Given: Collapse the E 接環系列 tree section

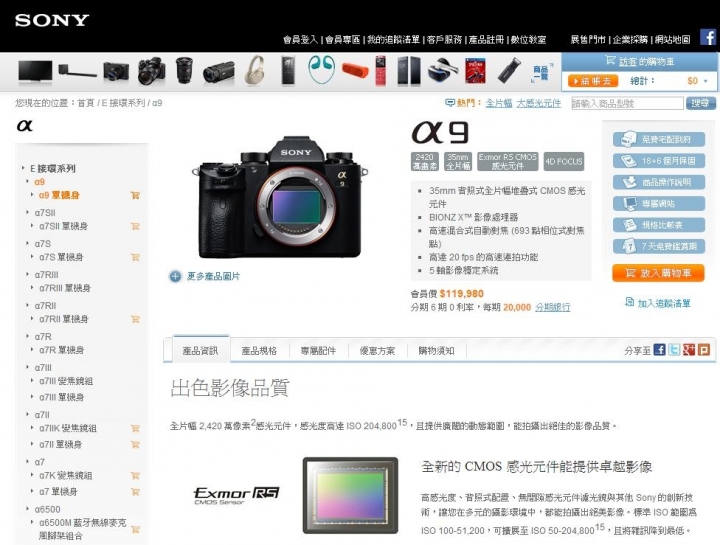Looking at the screenshot, I should point(23,168).
